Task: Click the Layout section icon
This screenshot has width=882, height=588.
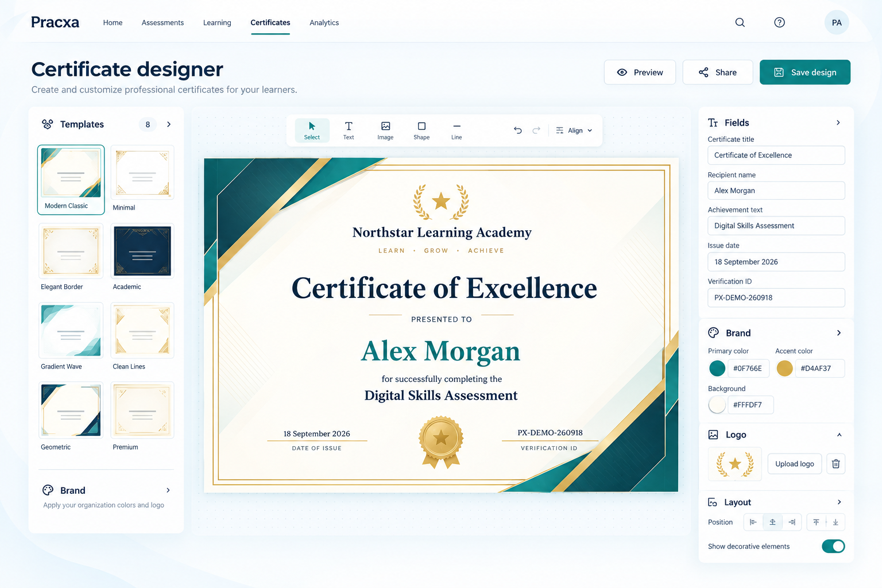Action: (x=713, y=502)
